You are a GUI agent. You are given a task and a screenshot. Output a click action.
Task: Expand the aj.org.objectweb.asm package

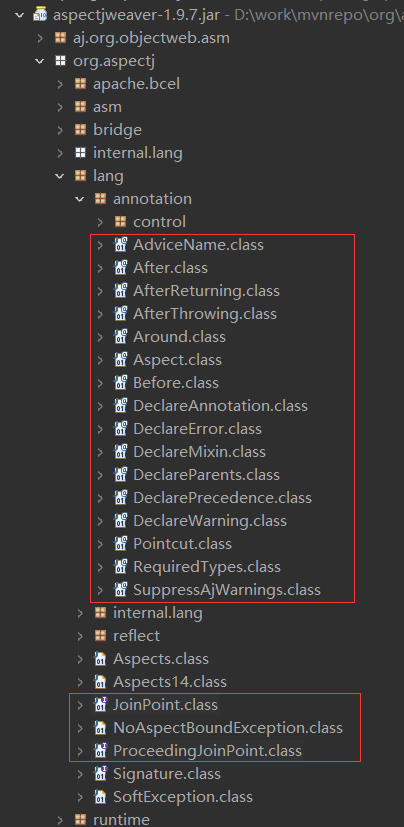pyautogui.click(x=40, y=38)
